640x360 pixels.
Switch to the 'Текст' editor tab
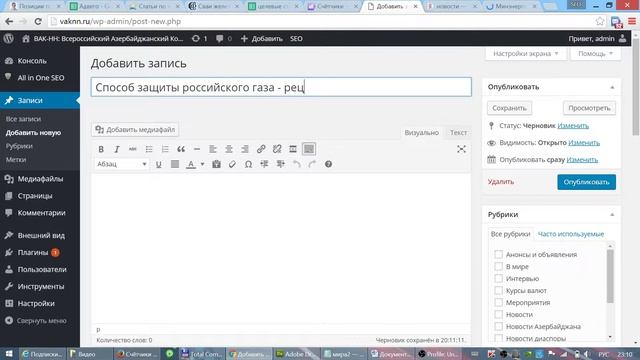point(458,133)
